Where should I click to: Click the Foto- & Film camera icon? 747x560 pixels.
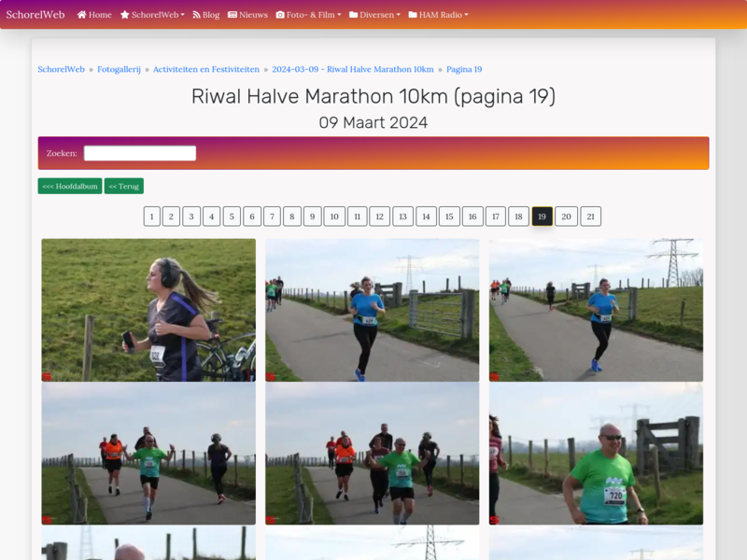point(280,15)
